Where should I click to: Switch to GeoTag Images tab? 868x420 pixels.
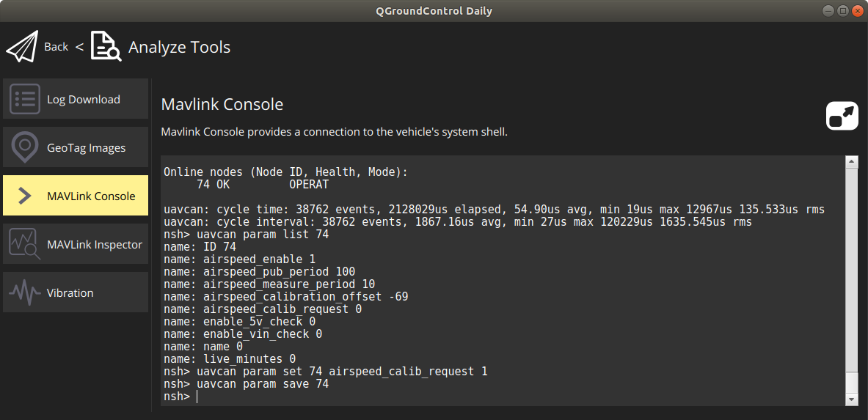[76, 147]
